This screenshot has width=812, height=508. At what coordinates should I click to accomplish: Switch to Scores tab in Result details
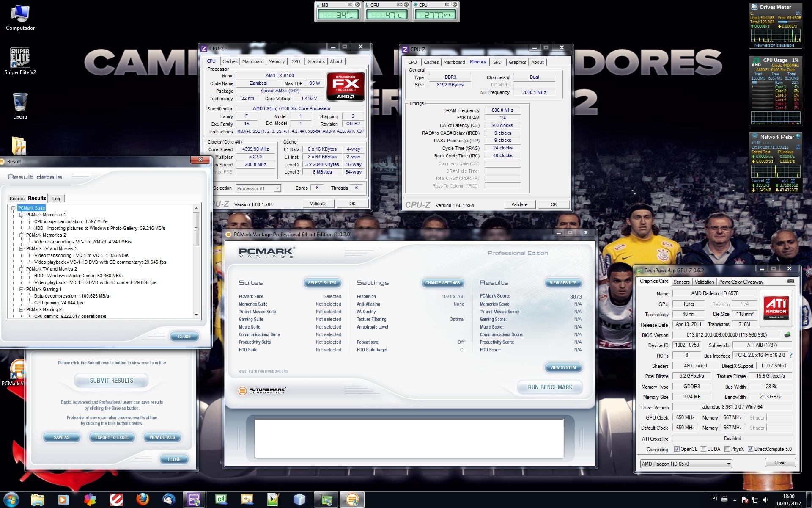coord(17,199)
